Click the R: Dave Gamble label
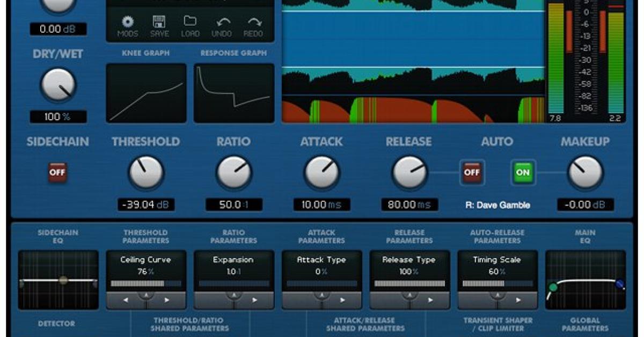This screenshot has width=644, height=337. (497, 205)
